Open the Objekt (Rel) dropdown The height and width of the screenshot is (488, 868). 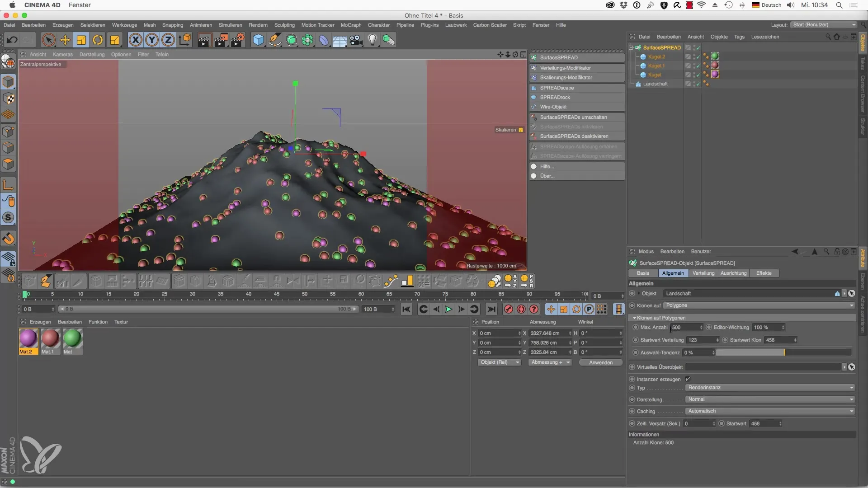coord(500,362)
